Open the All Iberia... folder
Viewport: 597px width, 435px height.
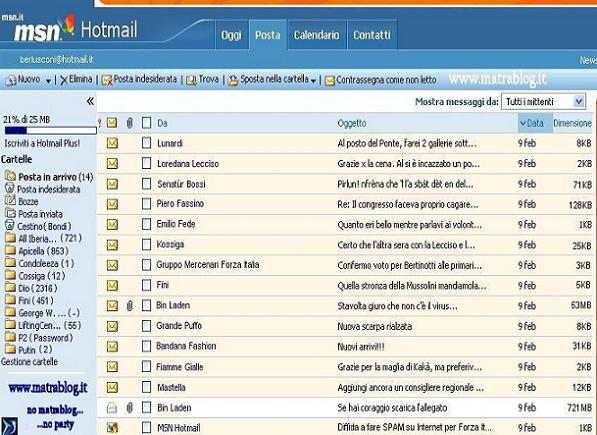tap(43, 238)
